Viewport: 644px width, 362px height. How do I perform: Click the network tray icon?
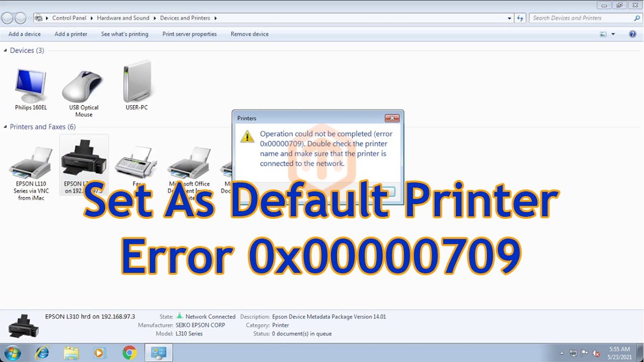point(573,353)
